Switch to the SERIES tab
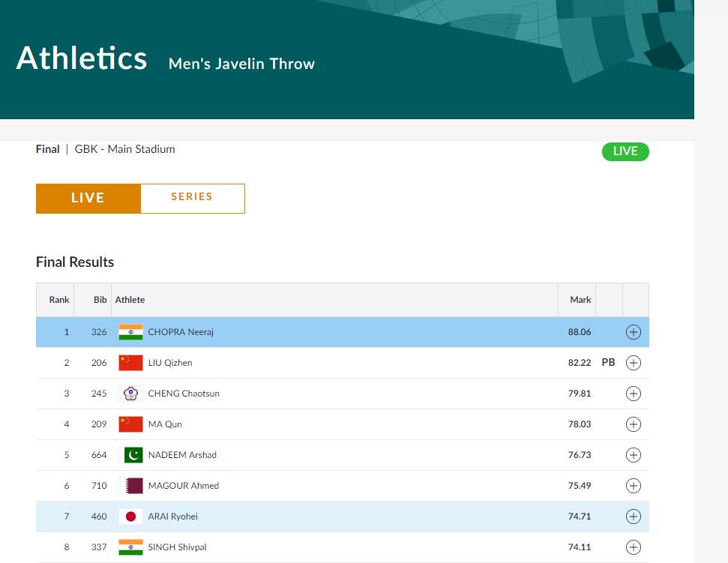This screenshot has width=728, height=563. coord(192,198)
